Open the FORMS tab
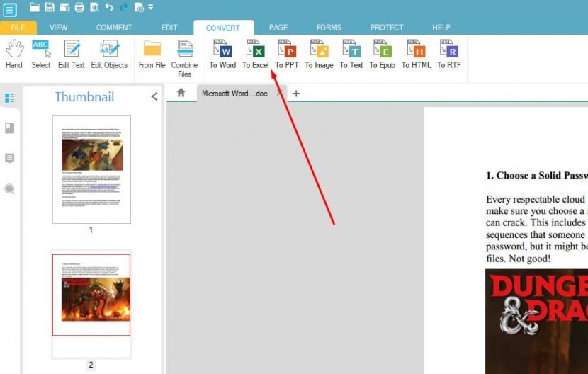Screen dimensions: 588x374 tap(329, 28)
